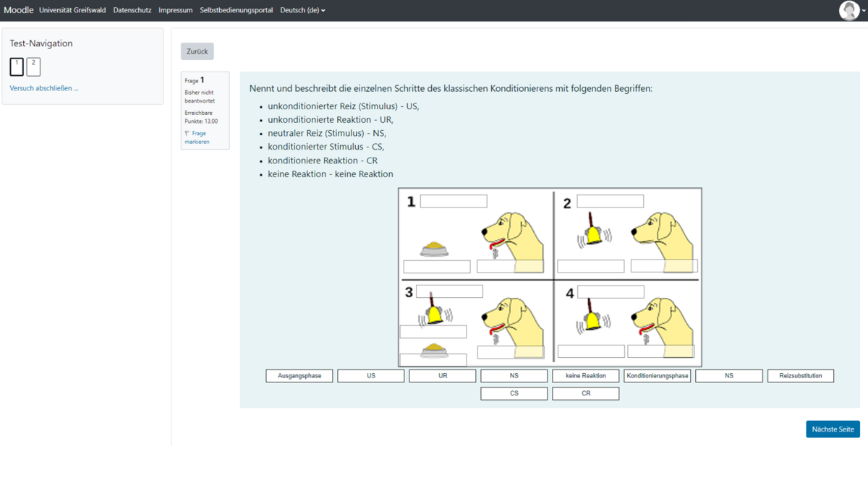Pick the Konditionierungsphase answer tile
868x488 pixels.
pyautogui.click(x=658, y=376)
